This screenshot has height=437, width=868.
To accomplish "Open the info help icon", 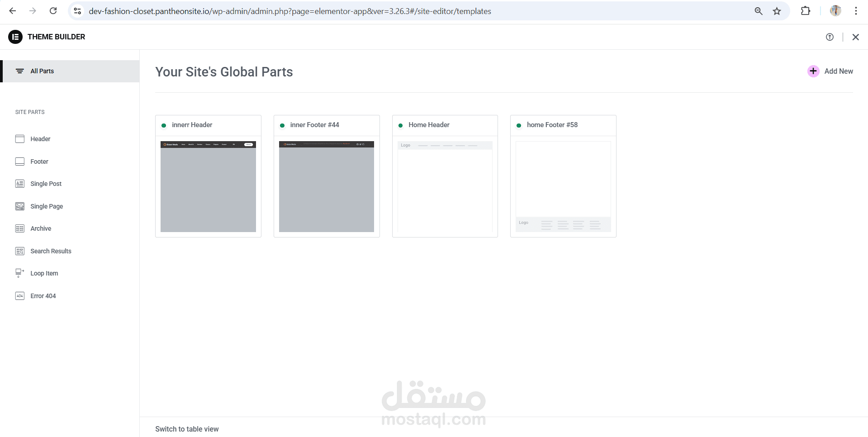I will point(830,37).
